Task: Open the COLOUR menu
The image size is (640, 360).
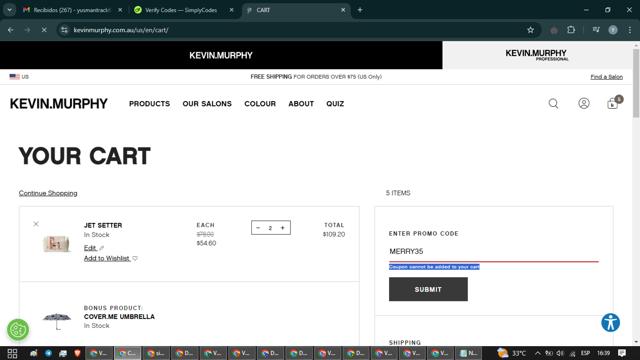Action: tap(260, 104)
